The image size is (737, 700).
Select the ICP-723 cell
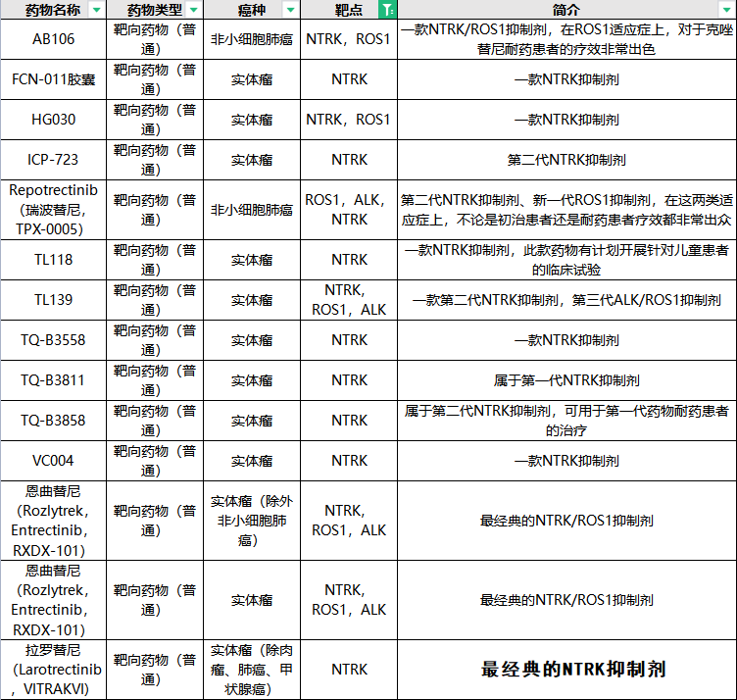point(54,160)
